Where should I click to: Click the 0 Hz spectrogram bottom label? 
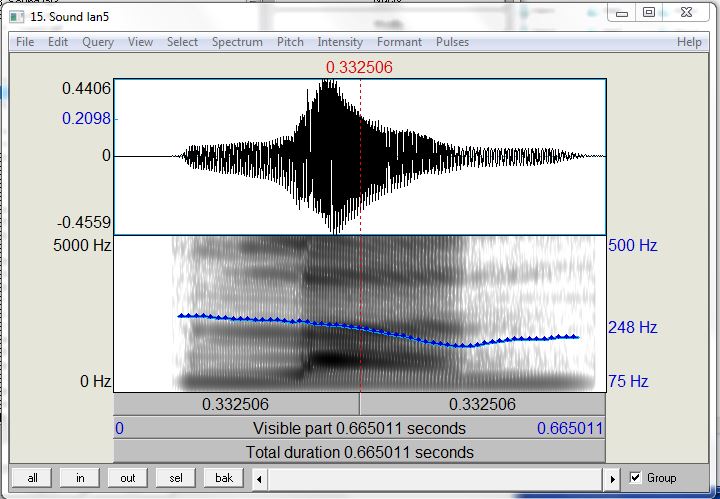(96, 381)
